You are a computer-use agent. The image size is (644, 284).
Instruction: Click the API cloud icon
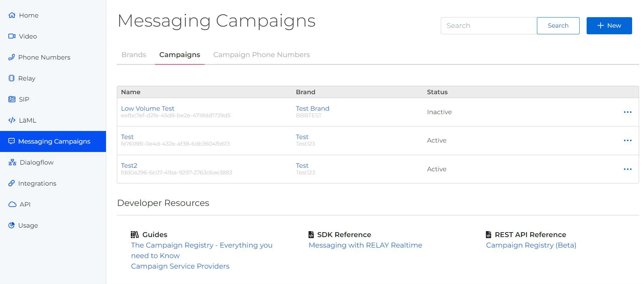[x=12, y=204]
